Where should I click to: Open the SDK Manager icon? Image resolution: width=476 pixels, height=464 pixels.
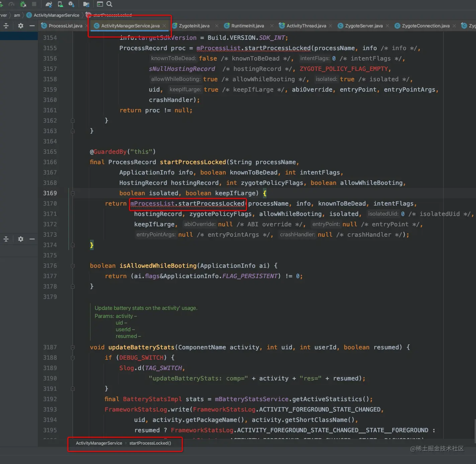(x=71, y=4)
